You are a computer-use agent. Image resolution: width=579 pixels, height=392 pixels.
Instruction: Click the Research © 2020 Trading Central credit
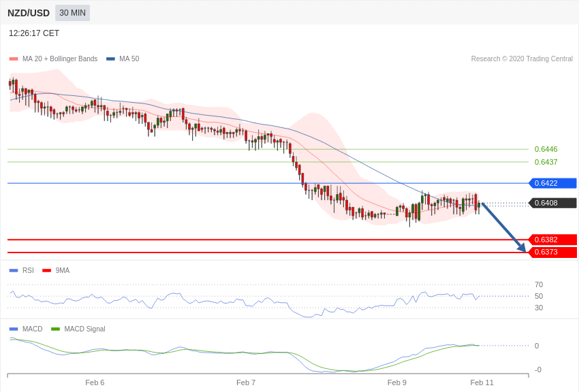click(x=522, y=59)
